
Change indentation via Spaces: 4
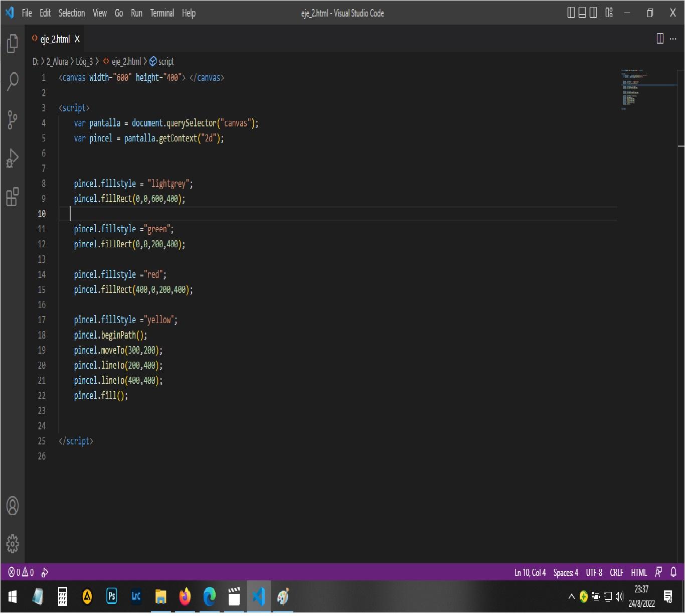click(x=566, y=572)
